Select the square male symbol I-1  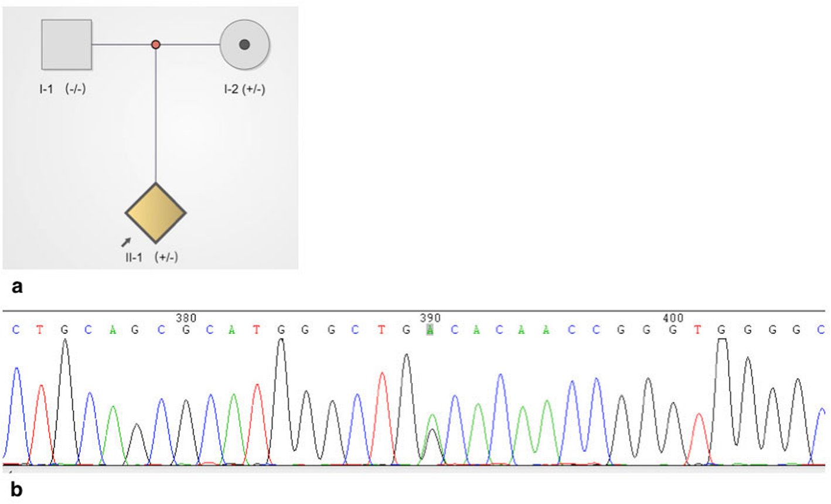click(66, 45)
